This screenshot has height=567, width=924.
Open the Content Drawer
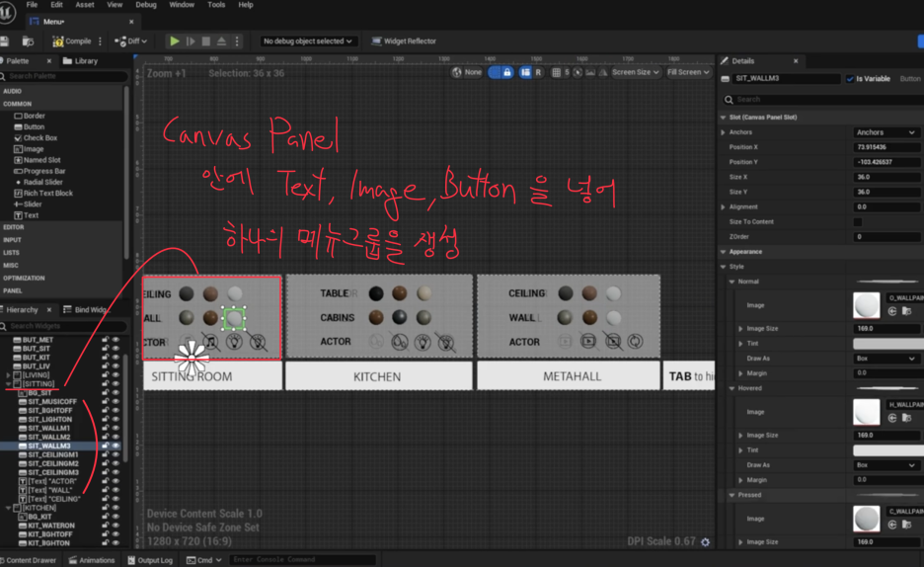click(29, 560)
